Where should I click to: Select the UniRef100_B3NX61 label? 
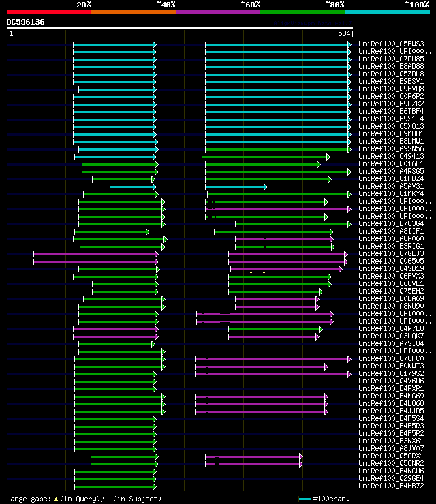tap(391, 441)
